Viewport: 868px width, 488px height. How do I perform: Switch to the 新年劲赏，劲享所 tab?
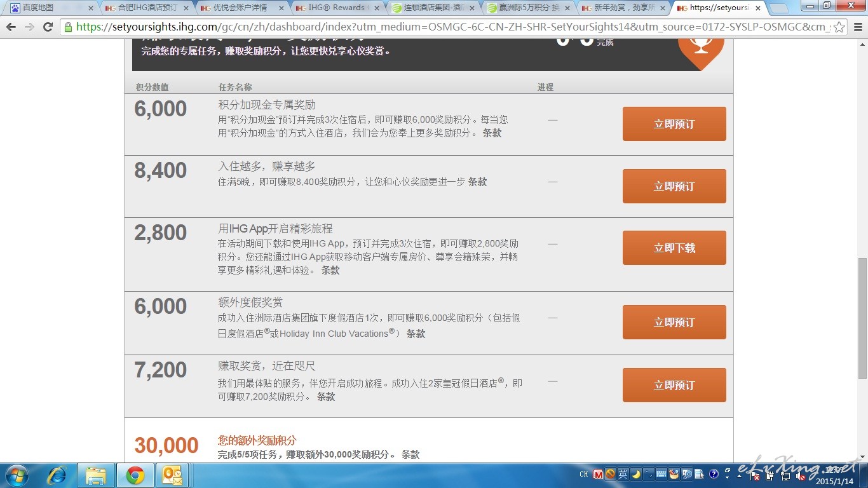click(624, 8)
